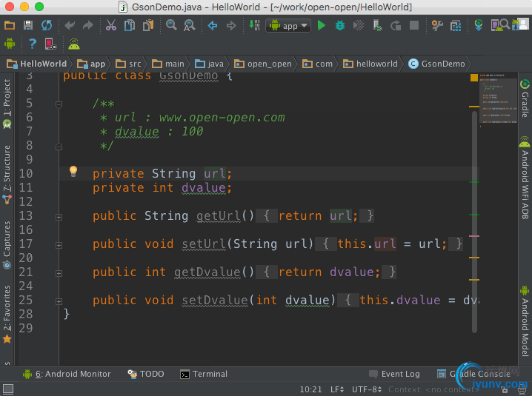Open the TODO tool window
This screenshot has height=396, width=532.
tap(145, 374)
